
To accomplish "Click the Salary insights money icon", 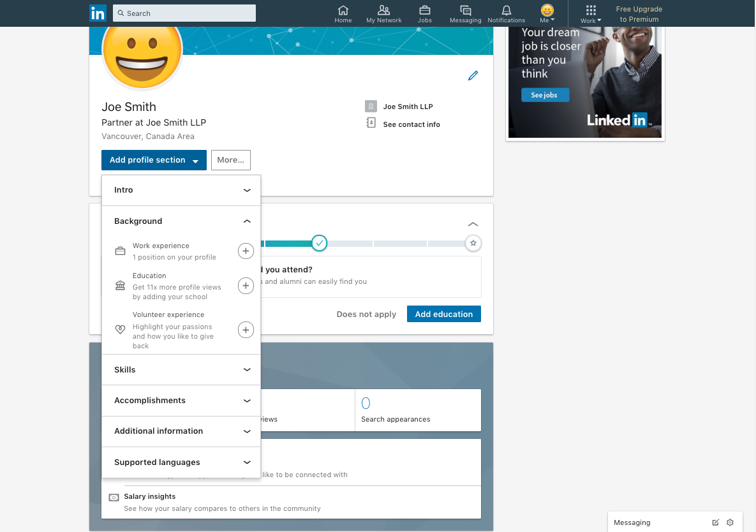I will (114, 498).
